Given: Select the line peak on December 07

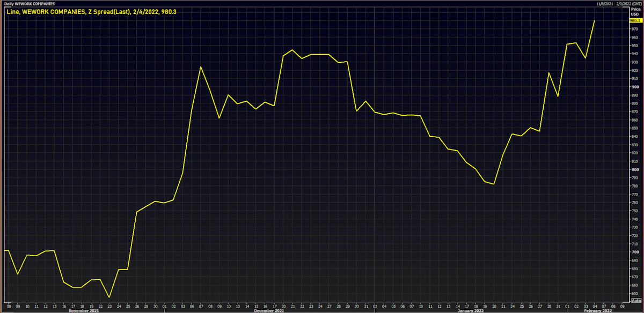Looking at the screenshot, I should (201, 67).
